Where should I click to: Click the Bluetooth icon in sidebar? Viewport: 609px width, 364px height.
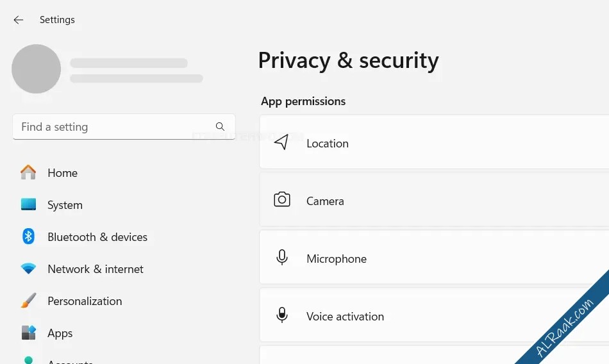tap(28, 236)
